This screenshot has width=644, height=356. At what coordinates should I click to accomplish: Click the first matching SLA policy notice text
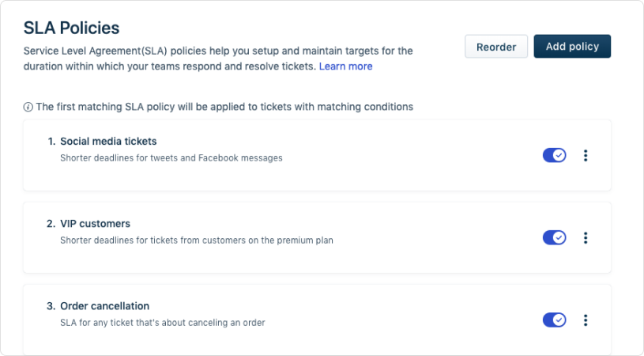pyautogui.click(x=224, y=107)
